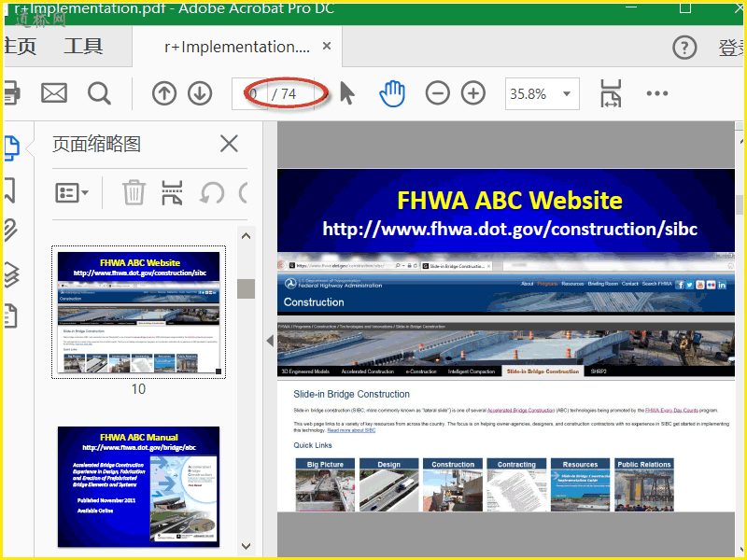The image size is (747, 560).
Task: Click the Quick Links heading text
Action: pos(313,445)
